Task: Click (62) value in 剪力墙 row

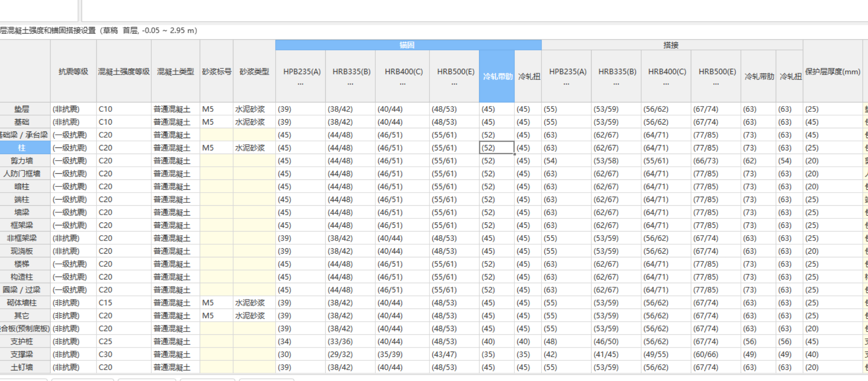Action: click(758, 161)
